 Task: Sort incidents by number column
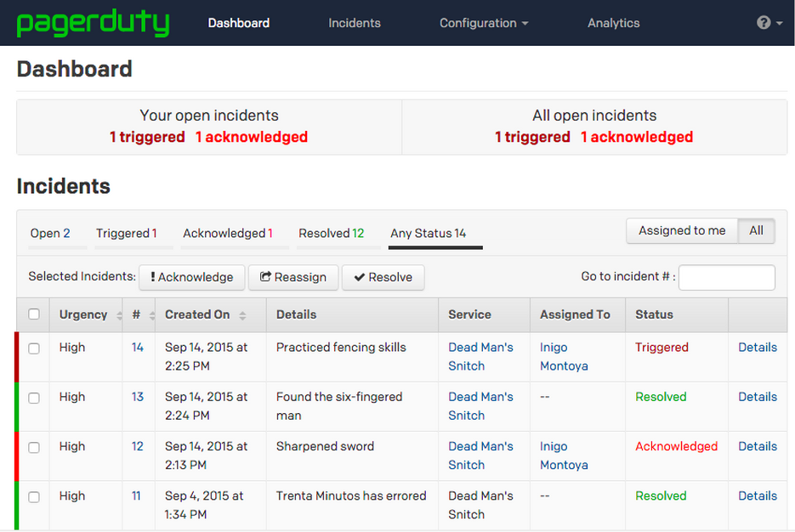[x=152, y=315]
